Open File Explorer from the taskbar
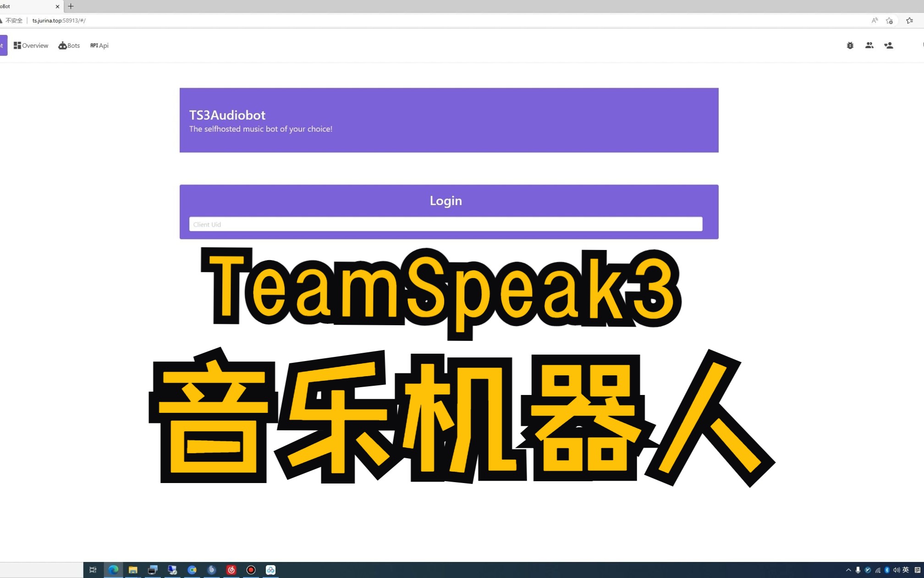The image size is (924, 578). click(133, 570)
